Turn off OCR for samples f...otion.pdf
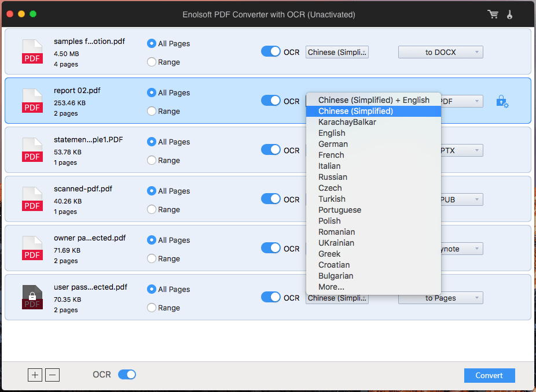Viewport: 536px width, 392px height. [x=271, y=51]
